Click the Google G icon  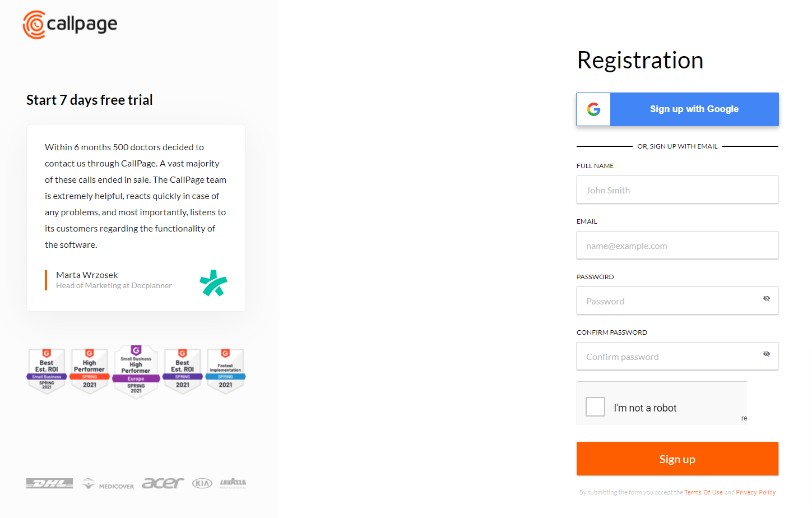[593, 109]
